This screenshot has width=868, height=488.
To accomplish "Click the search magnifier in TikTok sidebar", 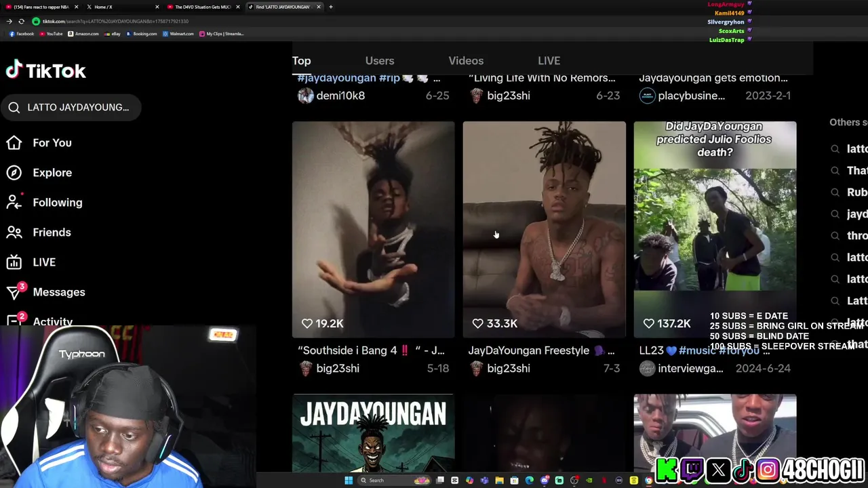I will pos(14,107).
